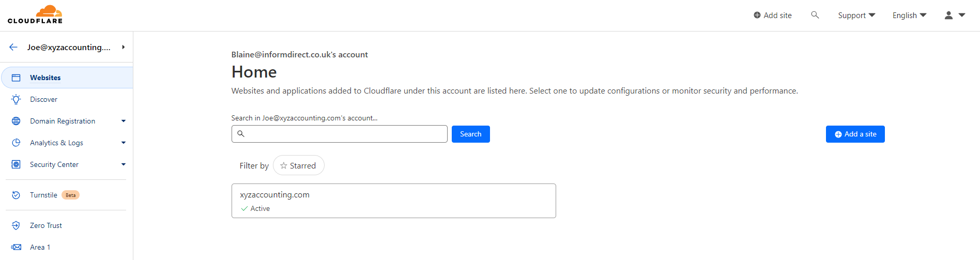Open Domain Registration in sidebar
The height and width of the screenshot is (260, 980).
pos(63,121)
